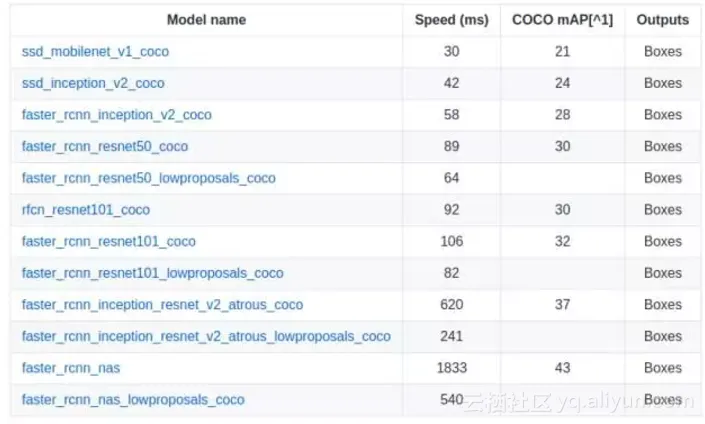Open the faster_rcnn_nas_lowproposals_coco link
The width and height of the screenshot is (705, 424).
tap(133, 400)
